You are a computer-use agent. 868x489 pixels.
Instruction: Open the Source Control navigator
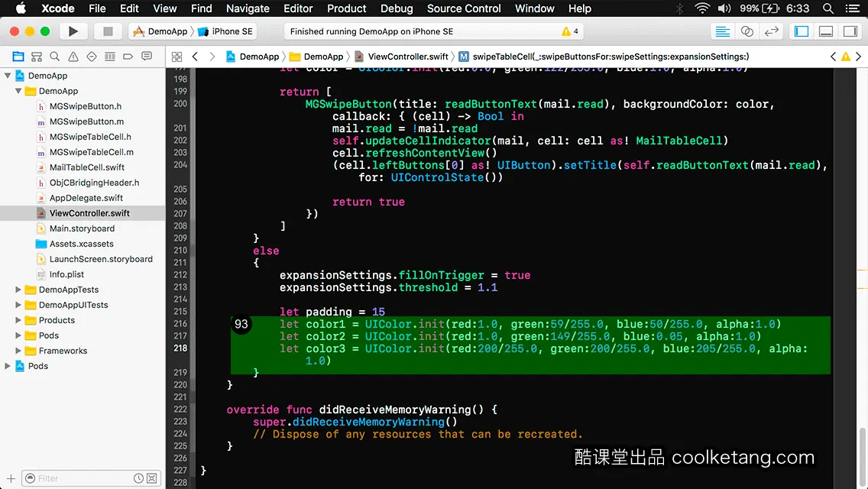point(37,57)
